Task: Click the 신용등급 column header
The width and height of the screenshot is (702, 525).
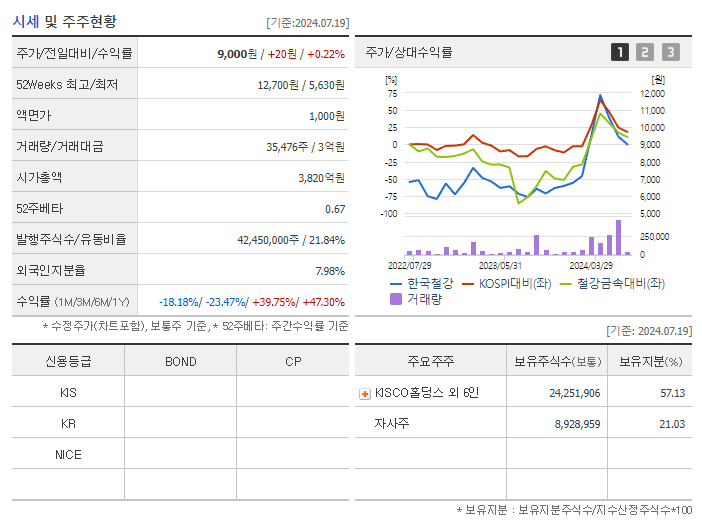Action: click(68, 361)
